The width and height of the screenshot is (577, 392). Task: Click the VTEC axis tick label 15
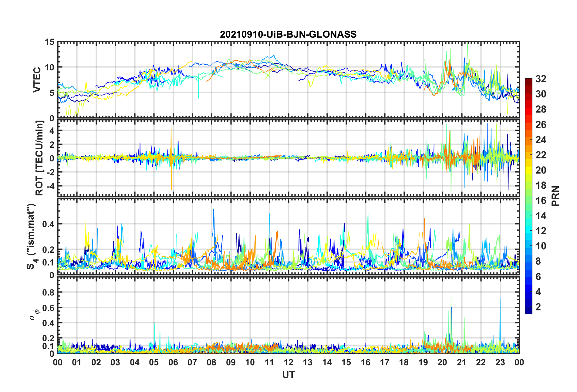click(x=49, y=42)
